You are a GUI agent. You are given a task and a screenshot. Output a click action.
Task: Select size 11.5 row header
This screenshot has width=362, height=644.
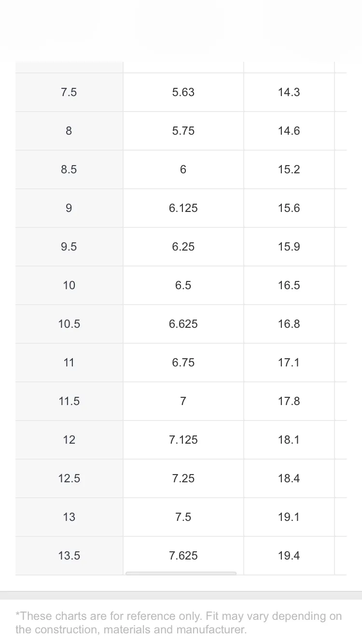click(x=69, y=401)
